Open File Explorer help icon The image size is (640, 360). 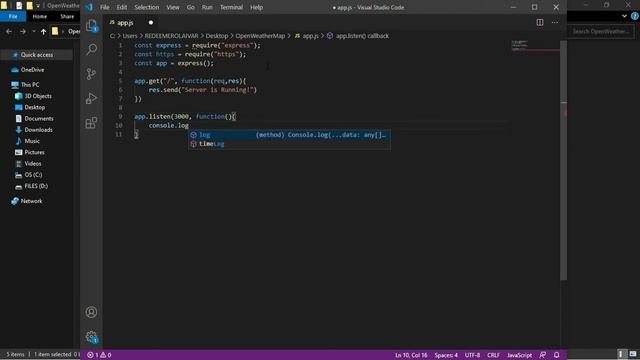tap(635, 16)
